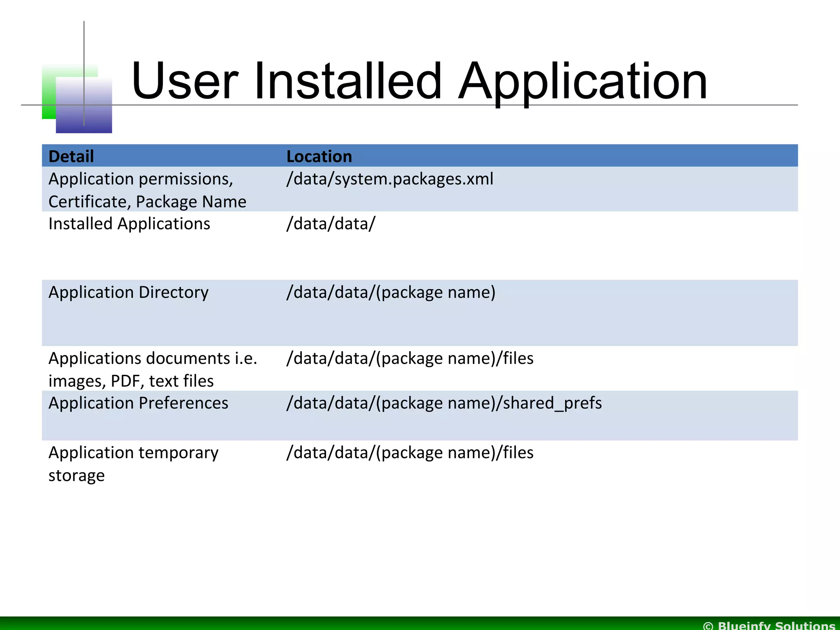
Task: Click the '/data/data/' location cell
Action: (x=331, y=224)
